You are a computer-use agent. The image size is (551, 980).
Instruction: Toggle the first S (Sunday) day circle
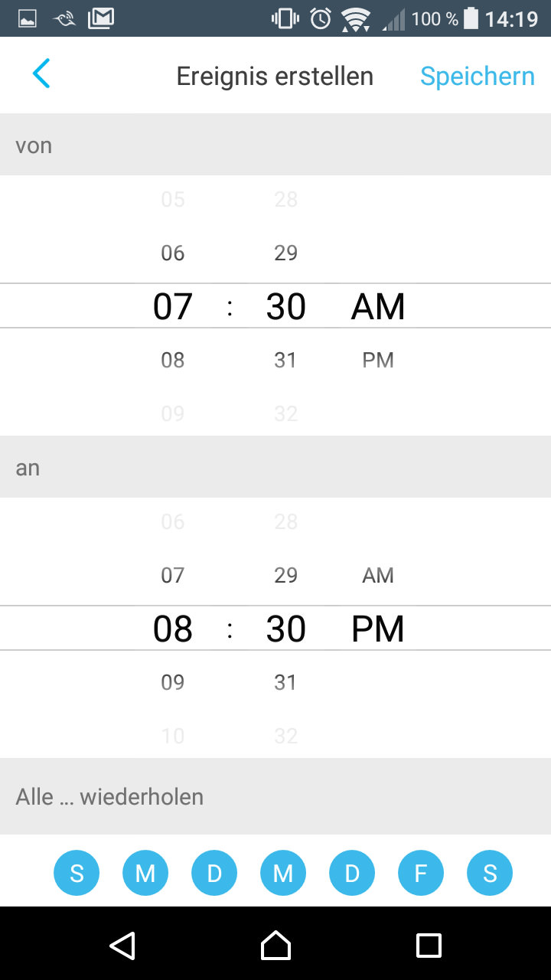click(77, 873)
